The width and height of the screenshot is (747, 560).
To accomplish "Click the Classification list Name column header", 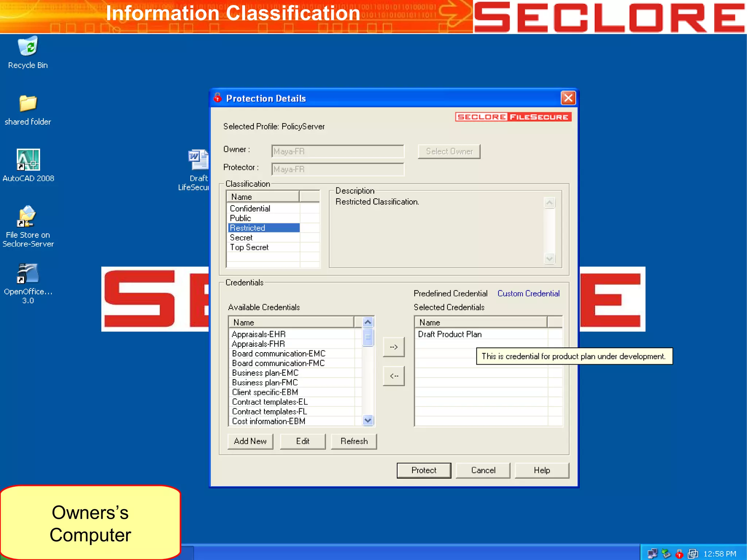I will point(263,197).
